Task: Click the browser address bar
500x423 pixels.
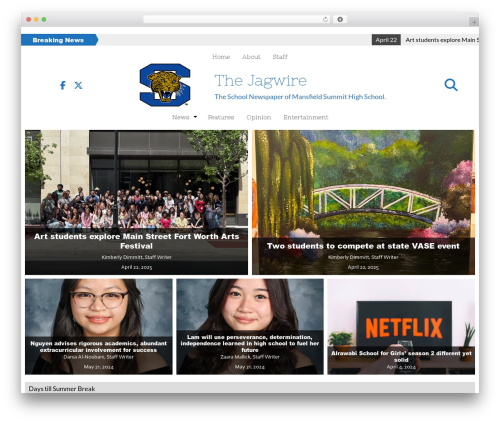Action: pyautogui.click(x=237, y=20)
